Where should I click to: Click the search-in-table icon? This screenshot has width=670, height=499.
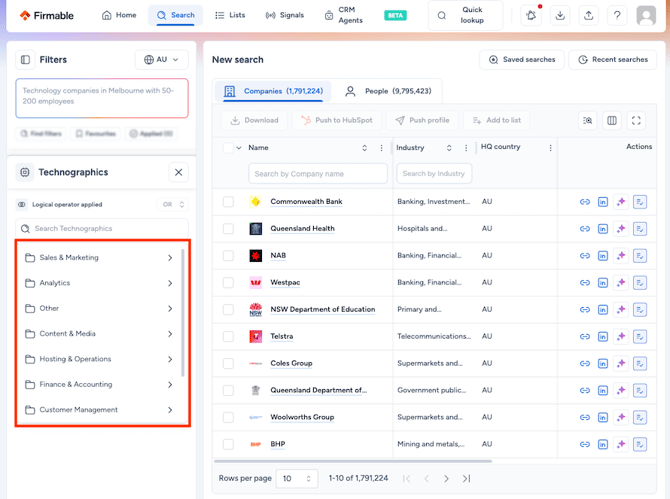pos(588,120)
